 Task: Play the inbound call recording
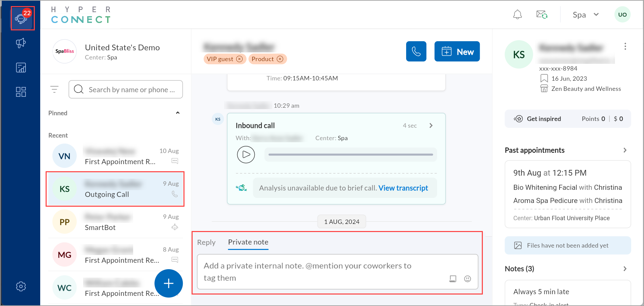click(x=246, y=155)
